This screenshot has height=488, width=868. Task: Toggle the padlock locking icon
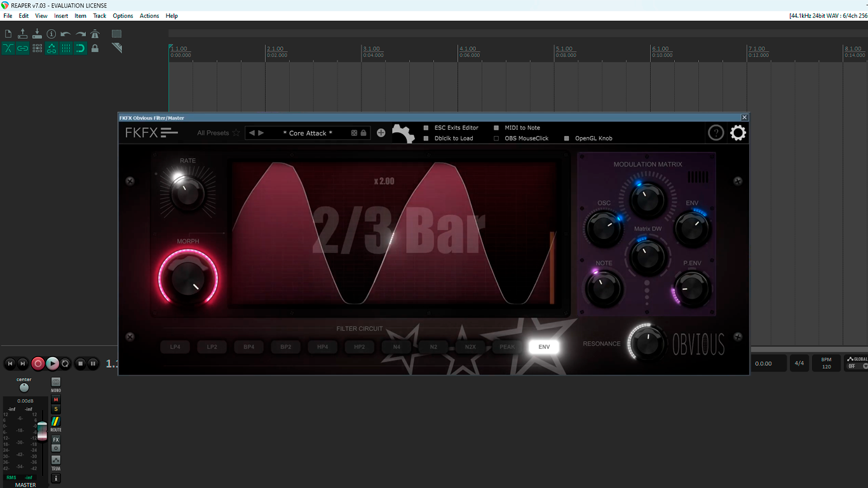(x=95, y=48)
